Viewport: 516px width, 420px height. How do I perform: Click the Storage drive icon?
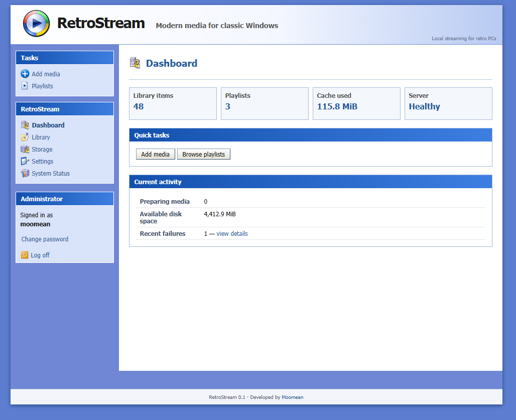coord(25,150)
